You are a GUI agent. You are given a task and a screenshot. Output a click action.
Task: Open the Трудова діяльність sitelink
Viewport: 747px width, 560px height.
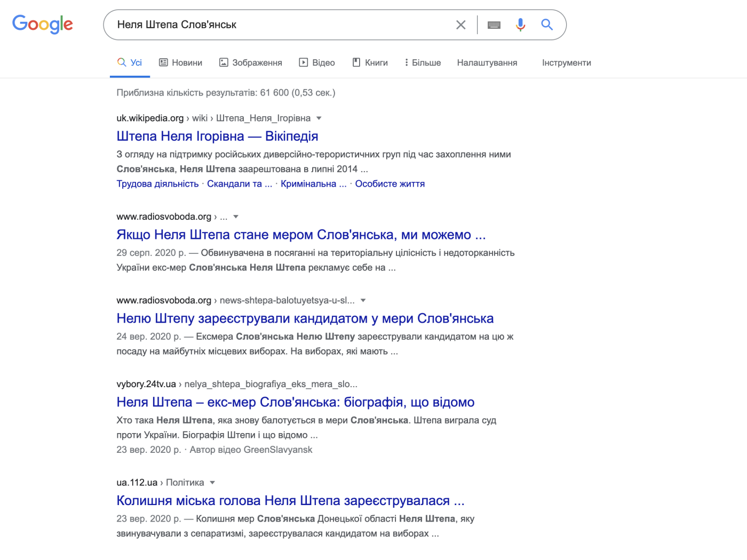pos(157,183)
